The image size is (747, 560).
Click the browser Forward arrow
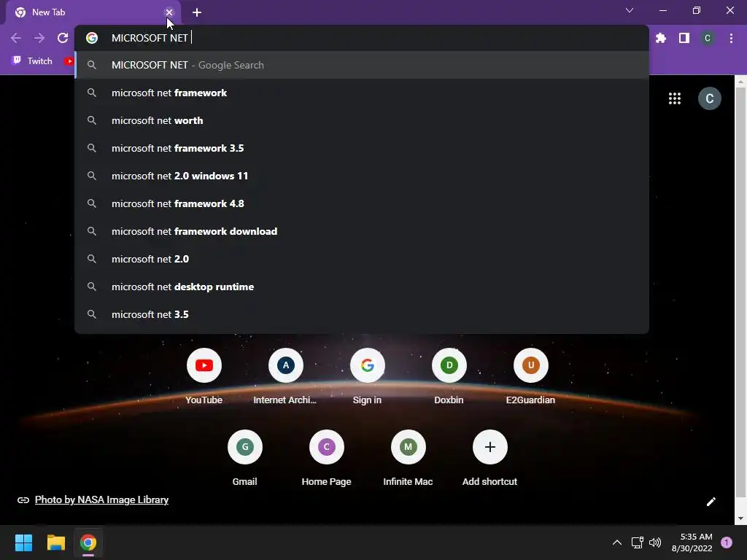(x=39, y=38)
